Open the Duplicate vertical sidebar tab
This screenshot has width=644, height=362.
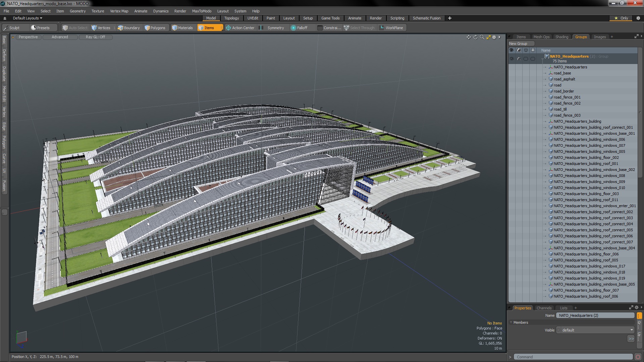point(4,74)
